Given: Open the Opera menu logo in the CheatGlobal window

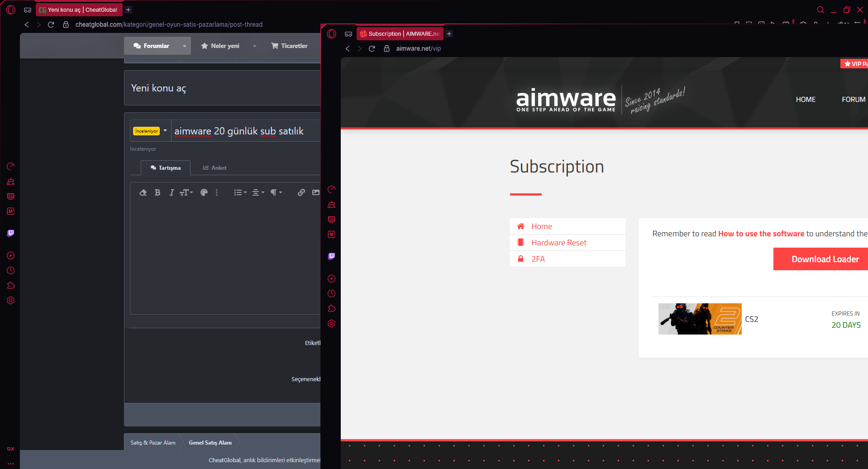Looking at the screenshot, I should pyautogui.click(x=11, y=10).
